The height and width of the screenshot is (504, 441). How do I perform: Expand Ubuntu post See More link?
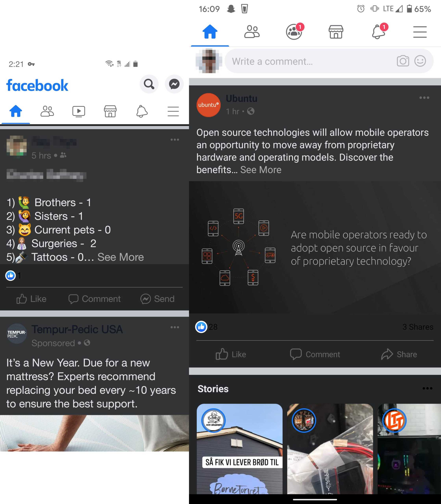(263, 170)
